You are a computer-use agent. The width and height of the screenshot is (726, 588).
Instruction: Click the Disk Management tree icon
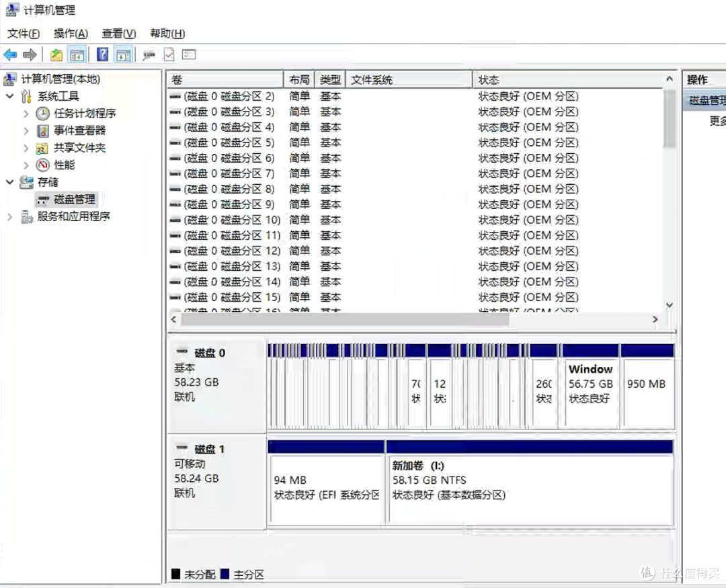coord(42,200)
